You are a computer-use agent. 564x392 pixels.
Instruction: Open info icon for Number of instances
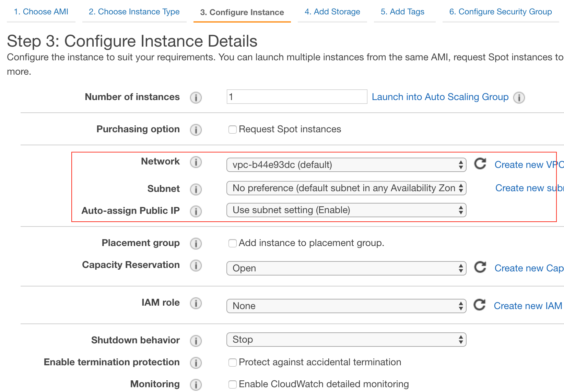[x=196, y=98]
